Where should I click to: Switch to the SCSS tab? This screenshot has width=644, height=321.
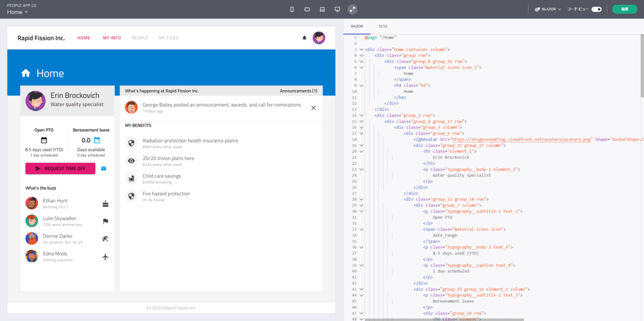(x=383, y=26)
